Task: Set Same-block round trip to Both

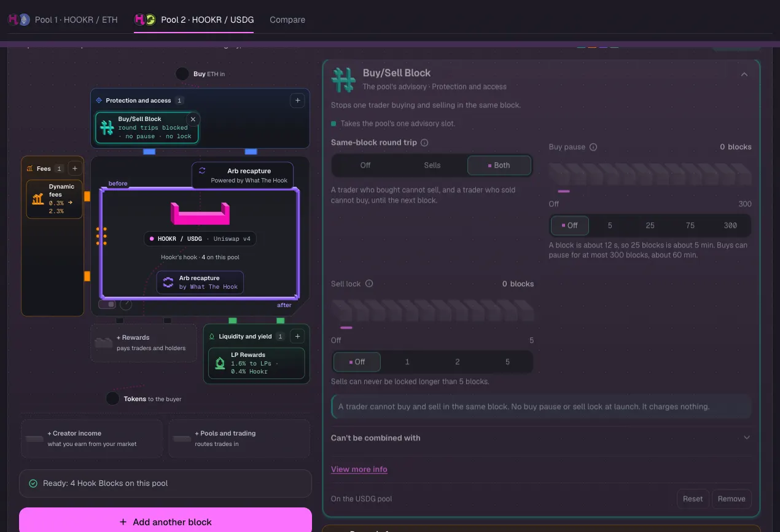Action: click(499, 165)
